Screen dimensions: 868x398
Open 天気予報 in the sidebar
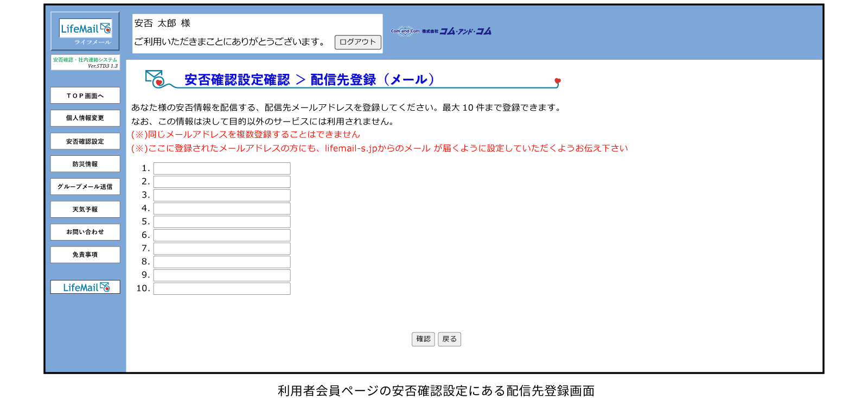tap(85, 209)
